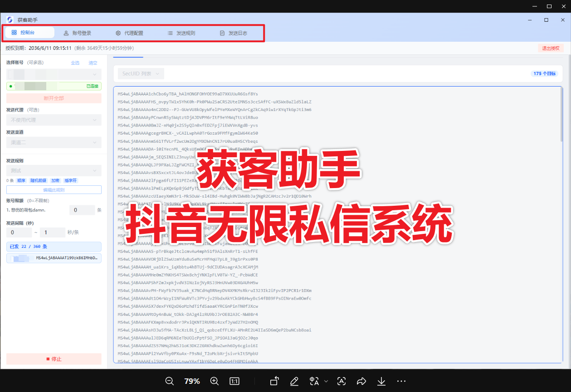Click the SecUID line starting MS4wLjABAAAAFHS_ovpyTW1x5YhK0h
The width and height of the screenshot is (571, 392).
tap(215, 102)
